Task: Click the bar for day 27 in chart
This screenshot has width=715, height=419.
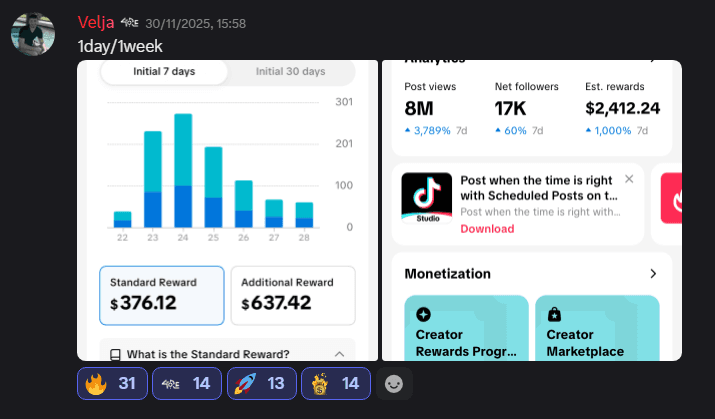Action: (x=274, y=213)
